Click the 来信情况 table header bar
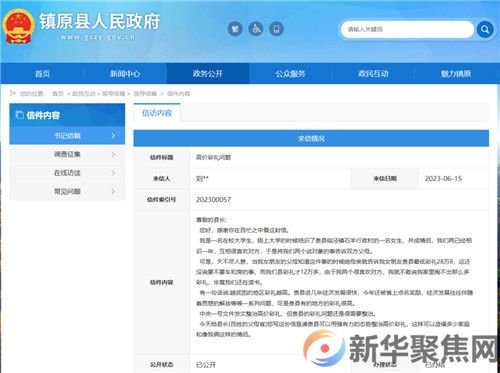 coord(311,138)
